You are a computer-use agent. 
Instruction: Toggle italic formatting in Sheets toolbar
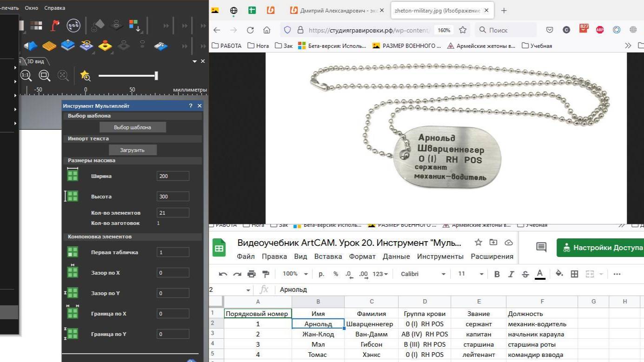511,274
